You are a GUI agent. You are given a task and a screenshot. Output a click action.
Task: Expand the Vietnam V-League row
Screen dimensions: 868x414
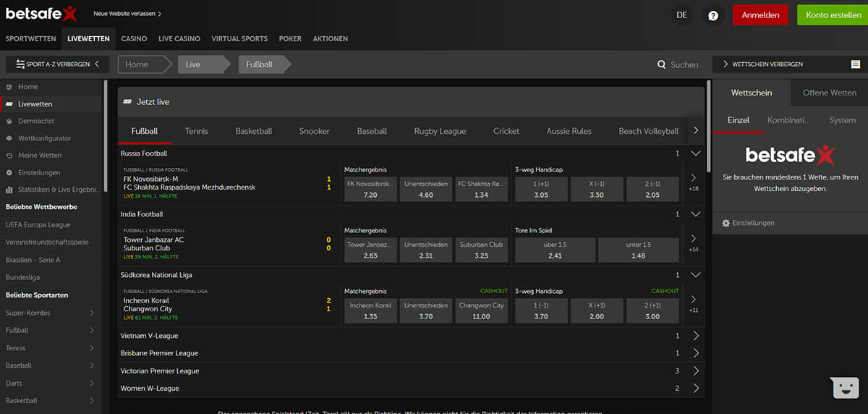tap(696, 336)
